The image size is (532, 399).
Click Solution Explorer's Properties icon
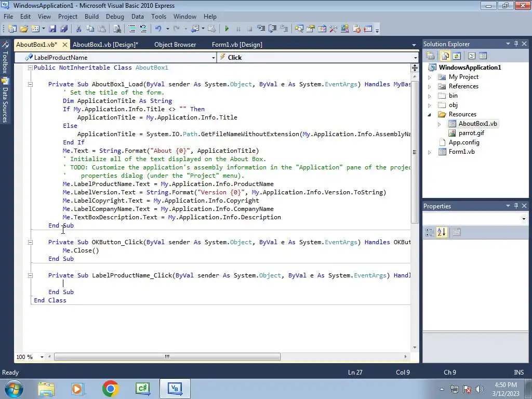(x=430, y=56)
